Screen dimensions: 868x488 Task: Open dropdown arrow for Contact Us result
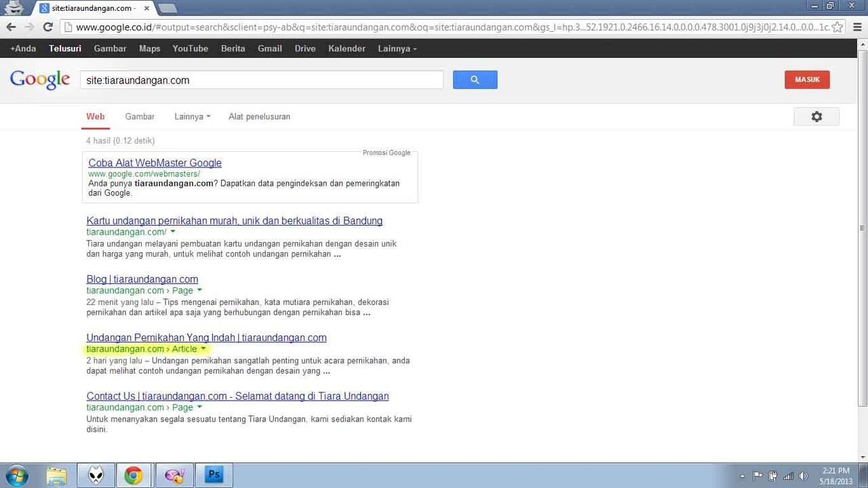click(x=199, y=407)
